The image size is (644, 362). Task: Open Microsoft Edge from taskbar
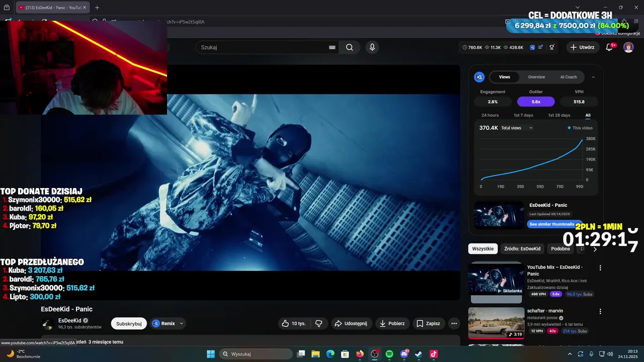[x=330, y=354]
